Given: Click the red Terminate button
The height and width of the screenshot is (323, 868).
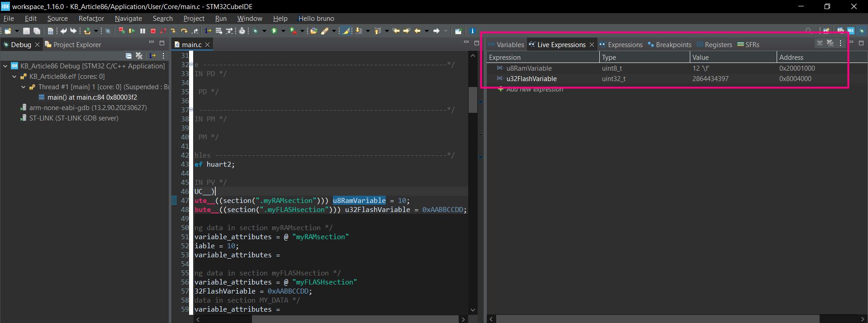Looking at the screenshot, I should (x=153, y=31).
